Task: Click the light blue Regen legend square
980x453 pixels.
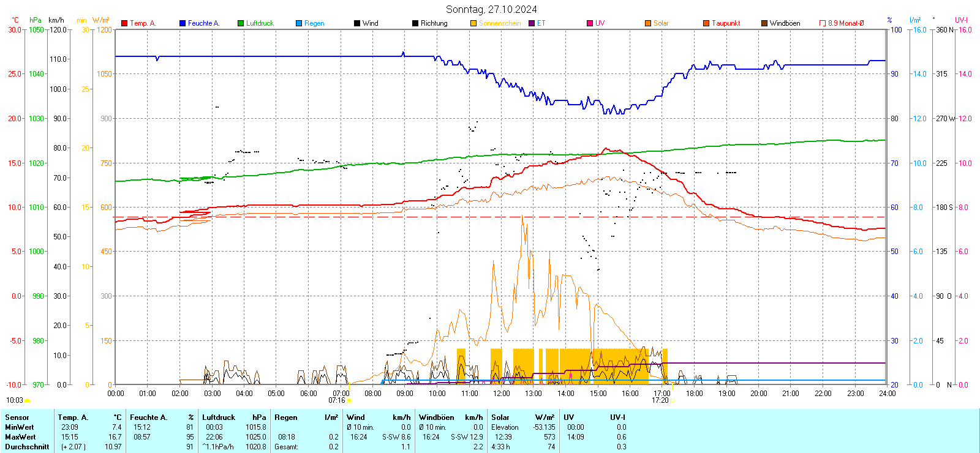Action: pos(299,23)
